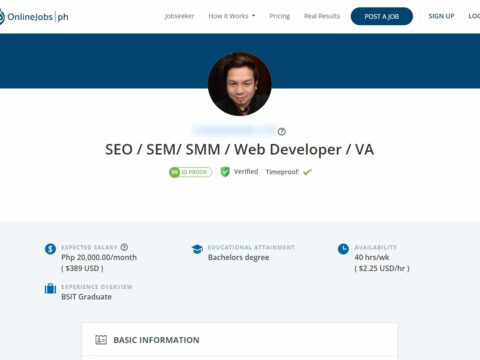
Task: Open the Pricing menu item
Action: (x=279, y=16)
